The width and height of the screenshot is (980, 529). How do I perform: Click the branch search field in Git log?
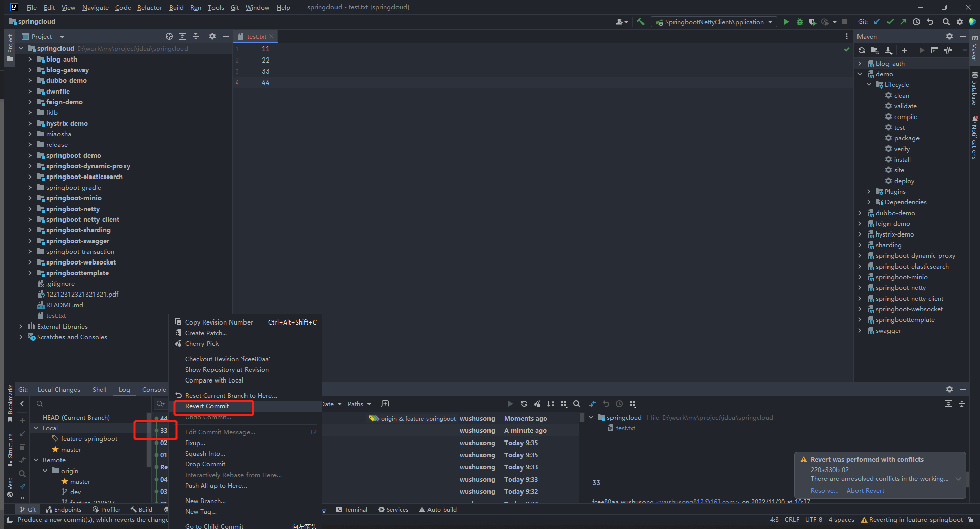(91, 404)
